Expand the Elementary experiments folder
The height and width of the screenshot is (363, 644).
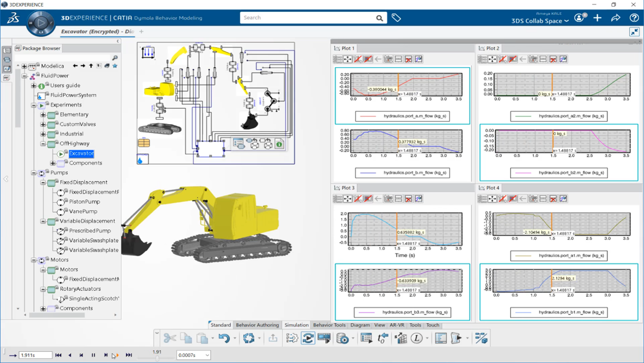click(43, 115)
